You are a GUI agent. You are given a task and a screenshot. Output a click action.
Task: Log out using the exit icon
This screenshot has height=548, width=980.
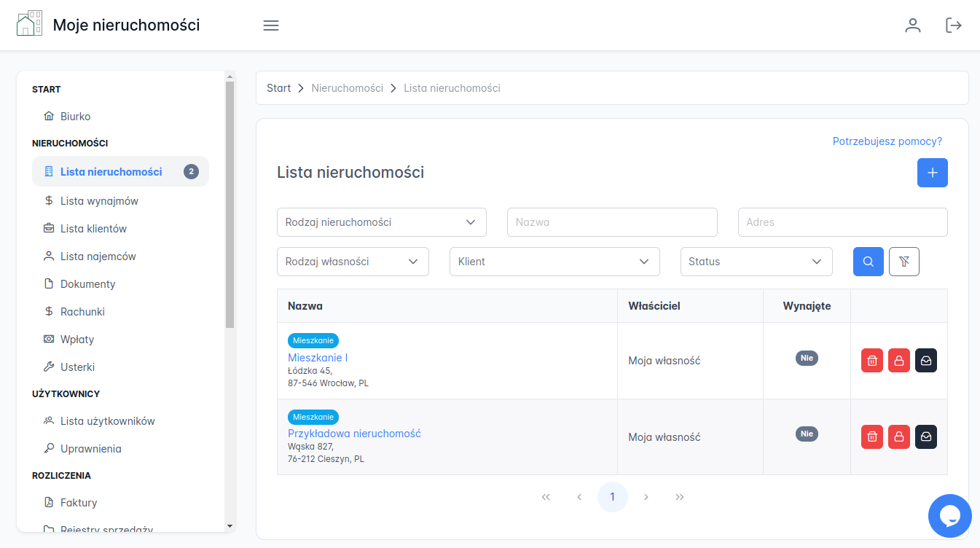tap(954, 25)
